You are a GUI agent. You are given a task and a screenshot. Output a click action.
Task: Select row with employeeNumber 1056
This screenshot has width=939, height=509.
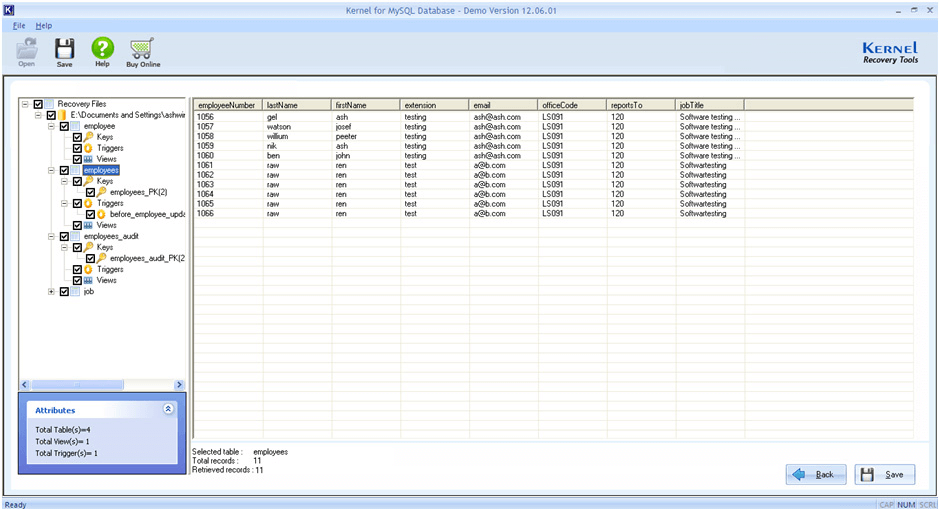click(x=553, y=117)
